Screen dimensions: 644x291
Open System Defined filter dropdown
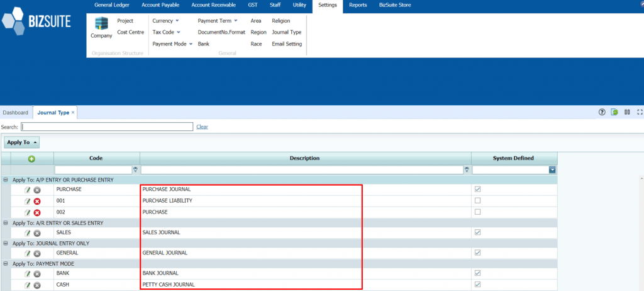point(552,169)
